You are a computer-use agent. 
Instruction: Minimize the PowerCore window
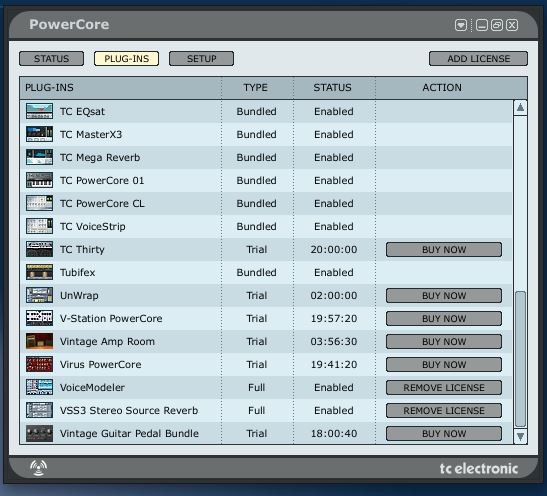[482, 25]
